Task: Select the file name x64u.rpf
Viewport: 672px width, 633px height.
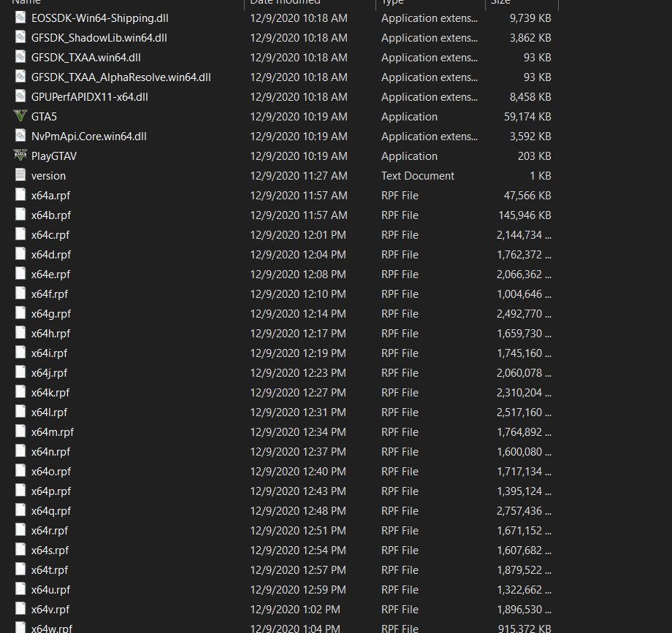Action: pyautogui.click(x=51, y=590)
